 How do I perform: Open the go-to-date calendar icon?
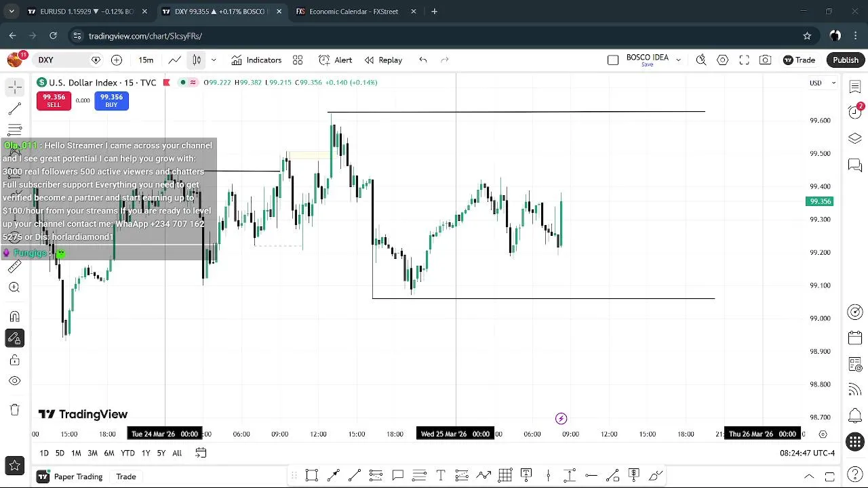[201, 453]
